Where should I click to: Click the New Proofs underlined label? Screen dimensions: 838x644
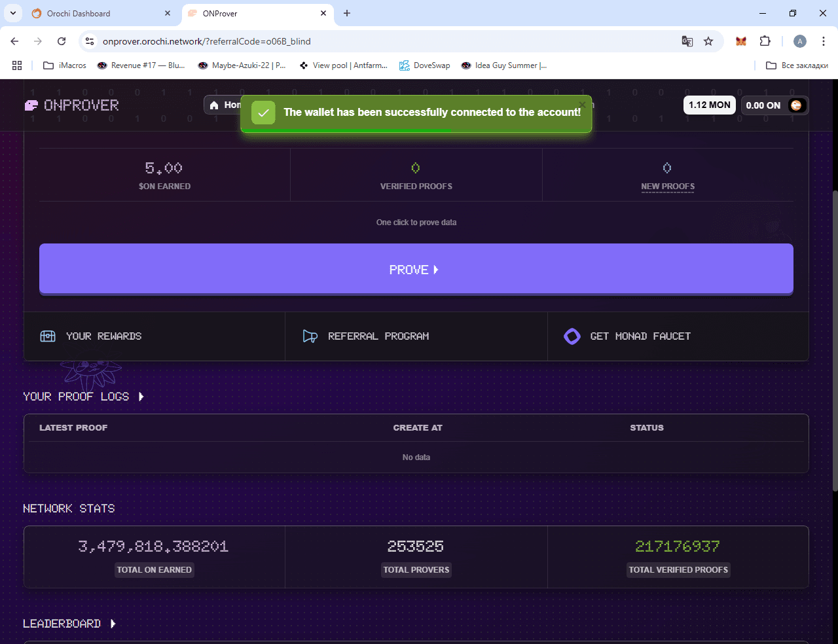[668, 187]
